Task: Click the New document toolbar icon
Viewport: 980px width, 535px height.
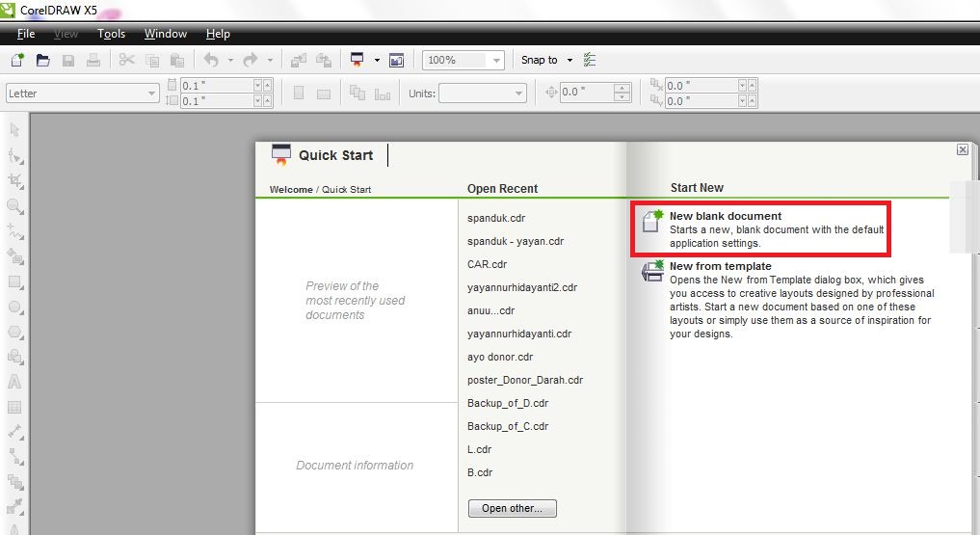Action: 17,60
